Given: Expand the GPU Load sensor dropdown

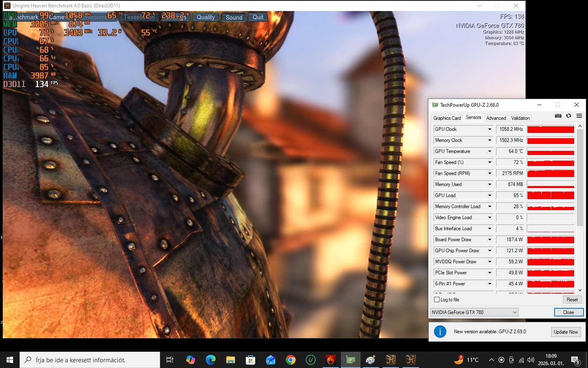Looking at the screenshot, I should [x=490, y=195].
